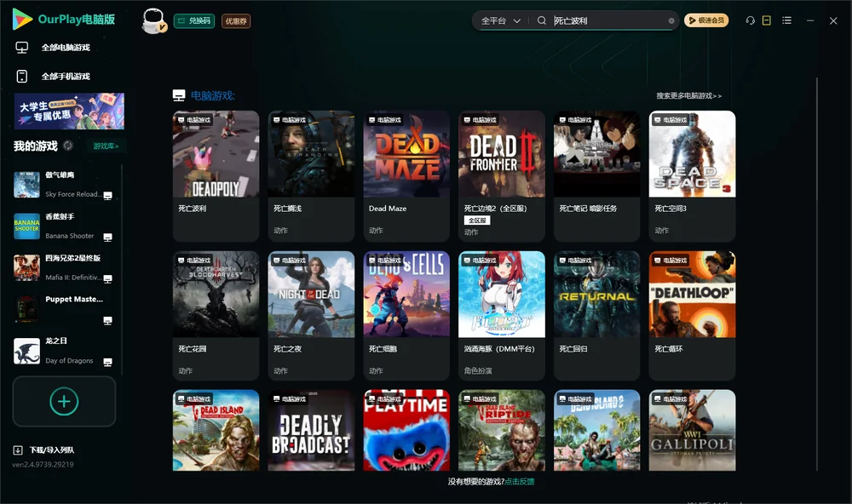Click the 优惠券 coupon button
This screenshot has width=852, height=504.
(x=236, y=20)
